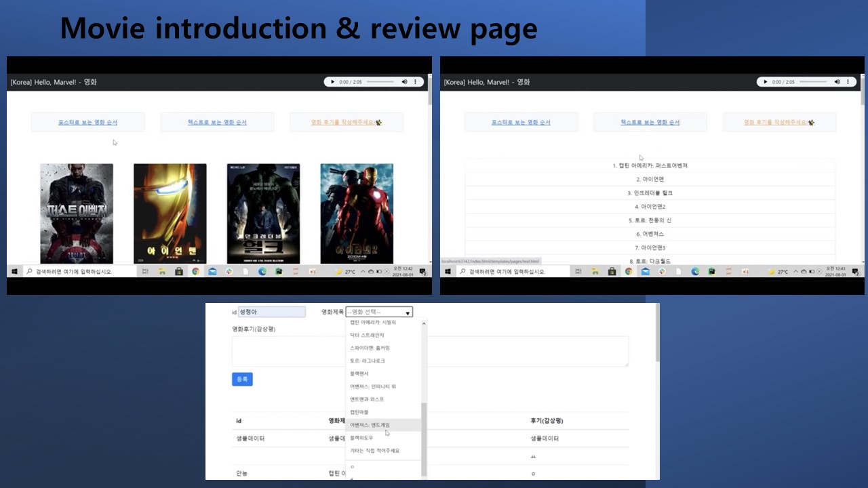Click the Iron Man 2 poster
This screenshot has width=868, height=488.
point(357,213)
